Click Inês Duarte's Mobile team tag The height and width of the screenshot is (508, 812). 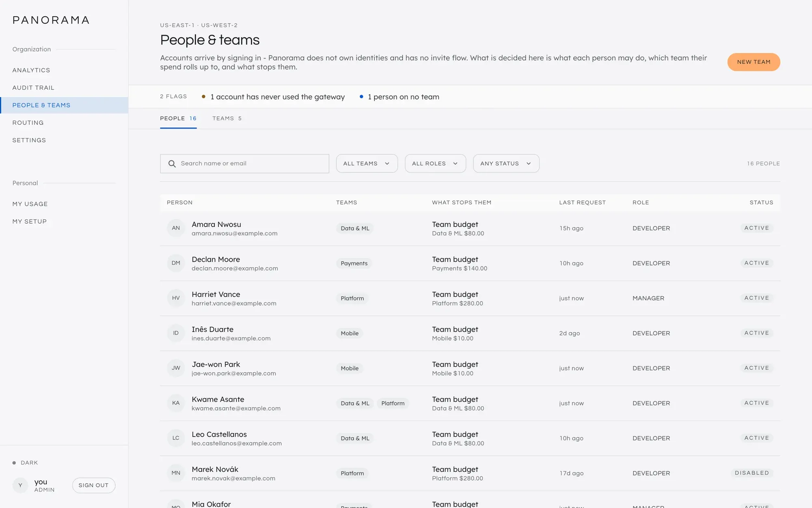point(350,333)
